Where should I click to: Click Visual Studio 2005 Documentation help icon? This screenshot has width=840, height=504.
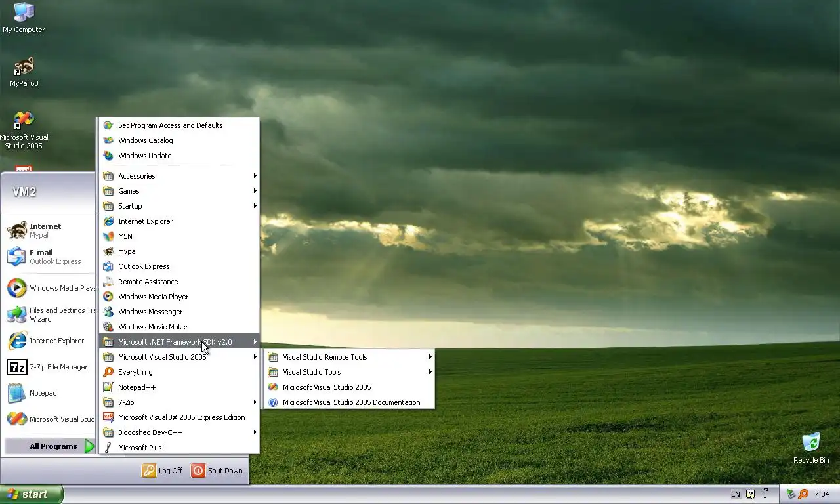tap(273, 402)
